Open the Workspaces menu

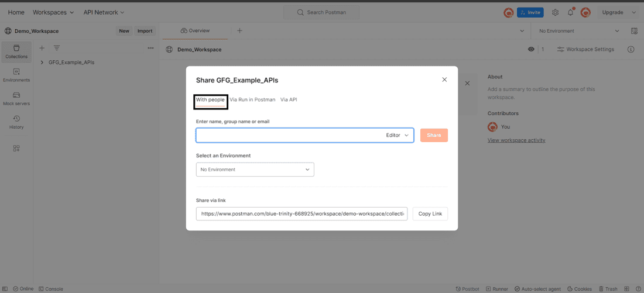[x=53, y=12]
